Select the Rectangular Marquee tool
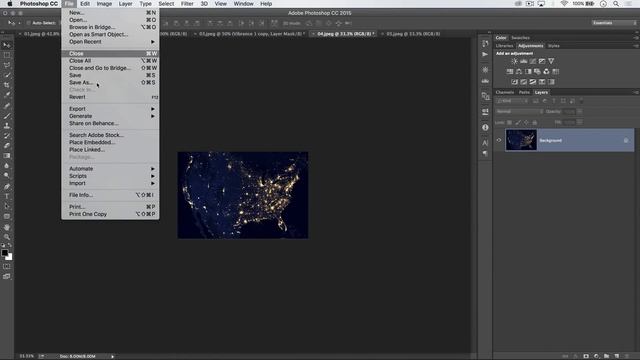Screen dimensions: 640x360 point(7,55)
